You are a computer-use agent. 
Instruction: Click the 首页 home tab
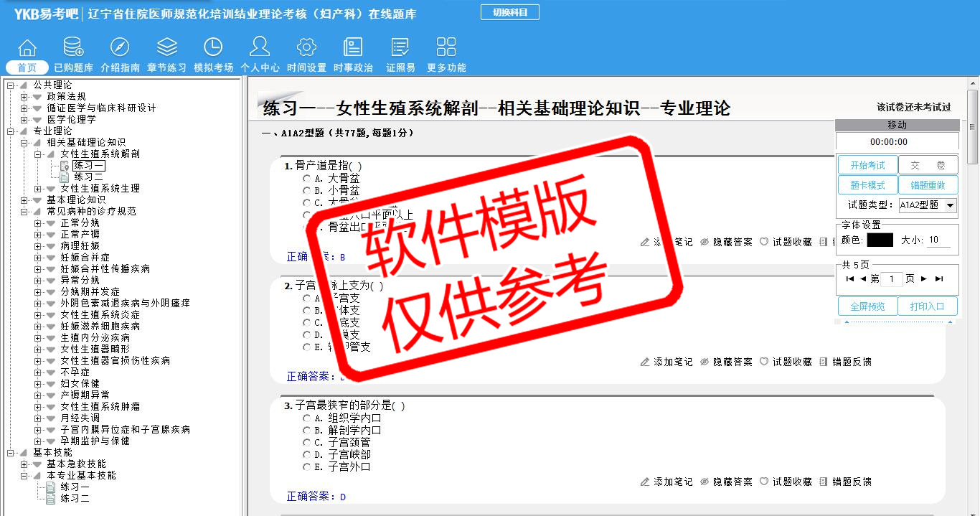[x=27, y=67]
